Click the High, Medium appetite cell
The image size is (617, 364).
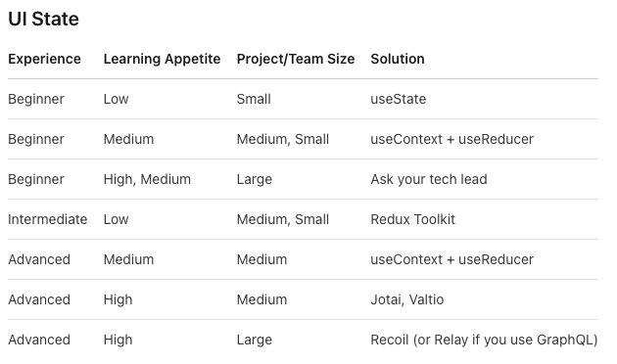click(147, 179)
